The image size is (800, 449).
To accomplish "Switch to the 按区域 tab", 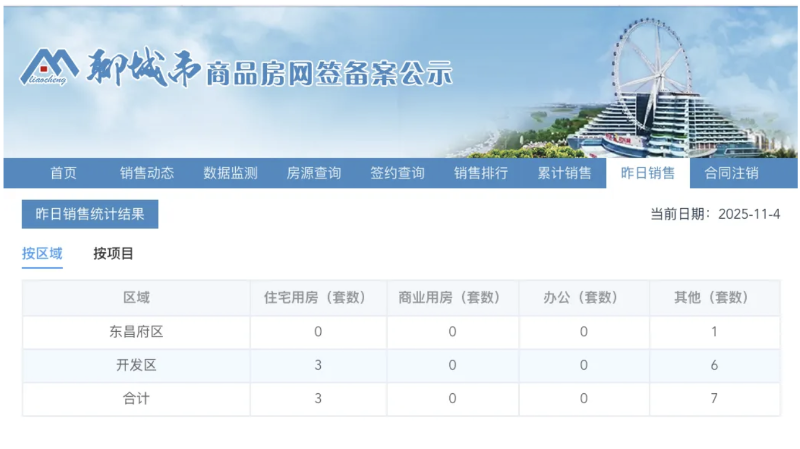I will (42, 254).
